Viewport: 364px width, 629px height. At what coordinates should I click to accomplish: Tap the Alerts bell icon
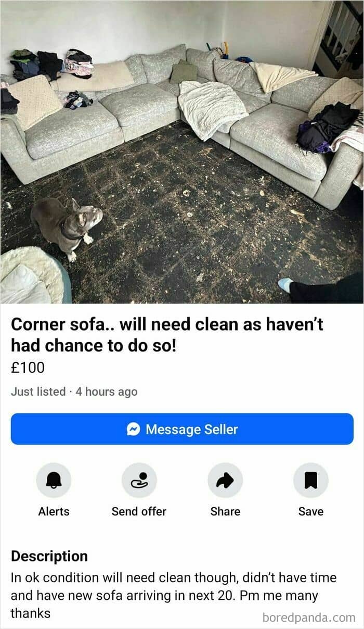click(54, 480)
